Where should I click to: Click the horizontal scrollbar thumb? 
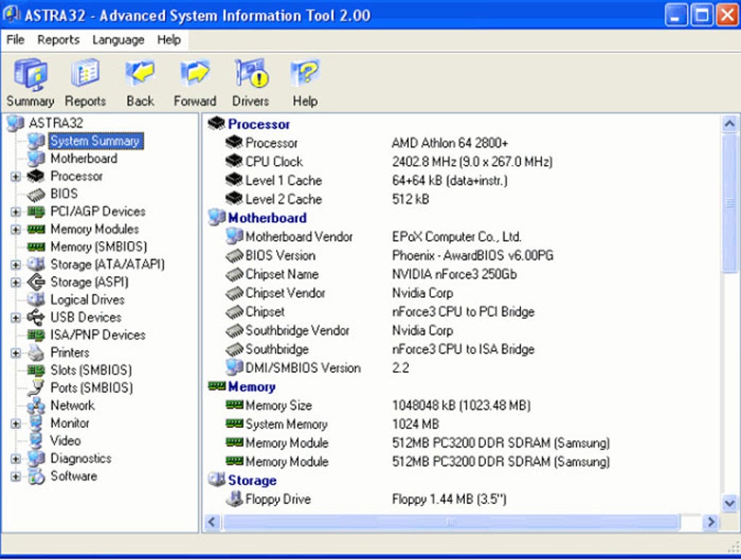coord(451,522)
